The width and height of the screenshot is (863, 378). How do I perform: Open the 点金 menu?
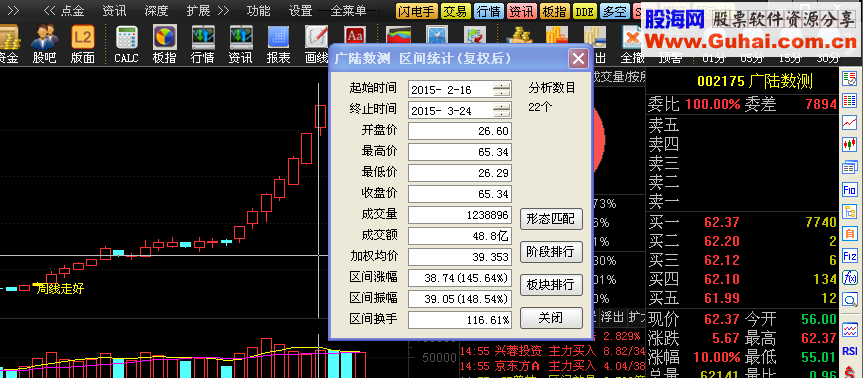(72, 10)
